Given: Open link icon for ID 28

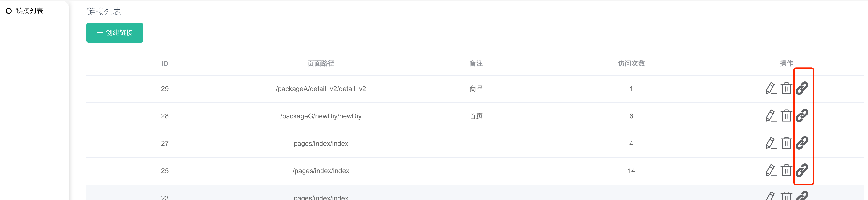Looking at the screenshot, I should coord(802,115).
